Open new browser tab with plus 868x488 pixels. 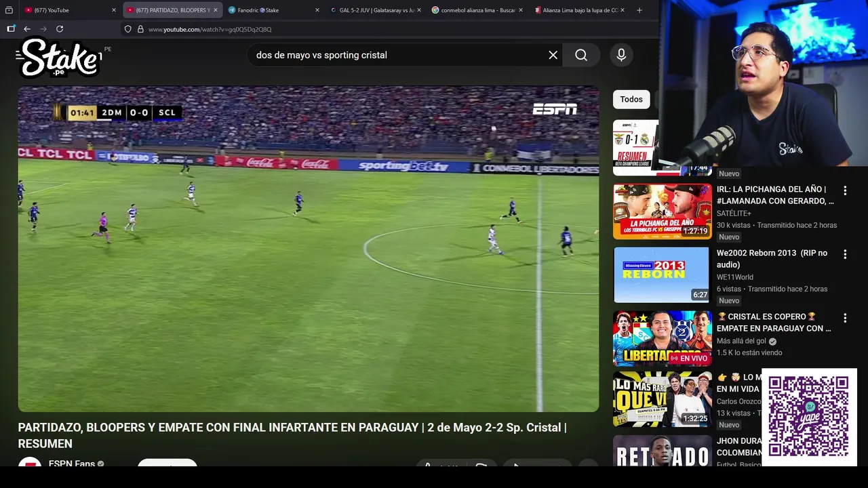click(639, 10)
